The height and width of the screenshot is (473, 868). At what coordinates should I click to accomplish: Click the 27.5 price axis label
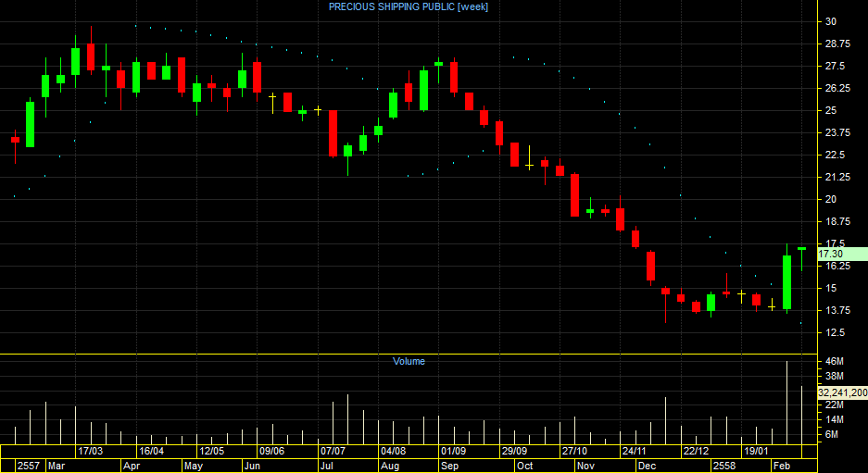point(835,66)
